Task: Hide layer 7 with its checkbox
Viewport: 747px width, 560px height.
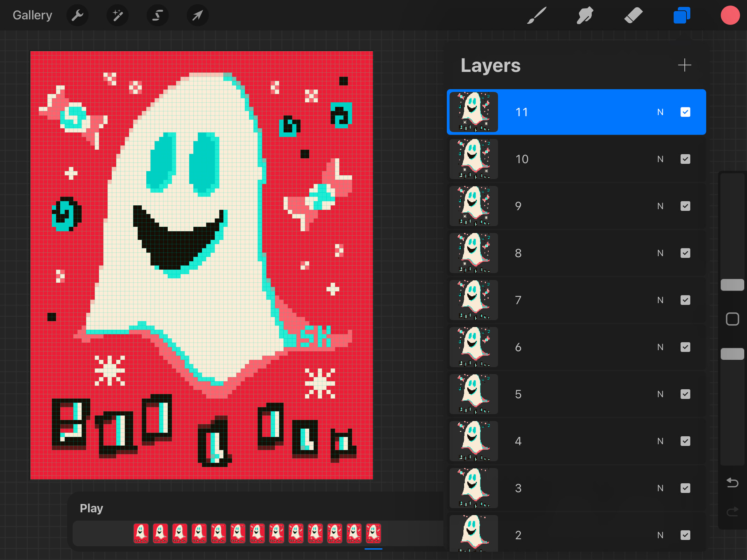Action: click(686, 300)
